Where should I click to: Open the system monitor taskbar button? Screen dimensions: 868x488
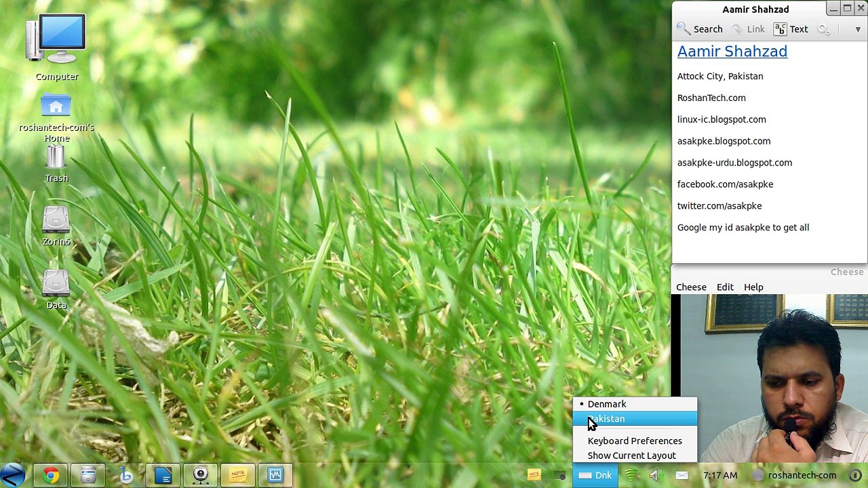click(275, 476)
